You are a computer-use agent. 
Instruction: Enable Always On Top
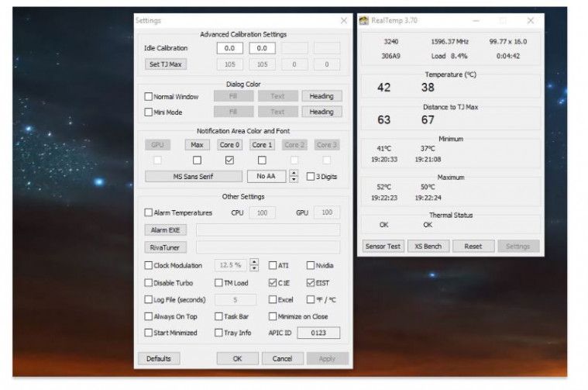click(149, 316)
